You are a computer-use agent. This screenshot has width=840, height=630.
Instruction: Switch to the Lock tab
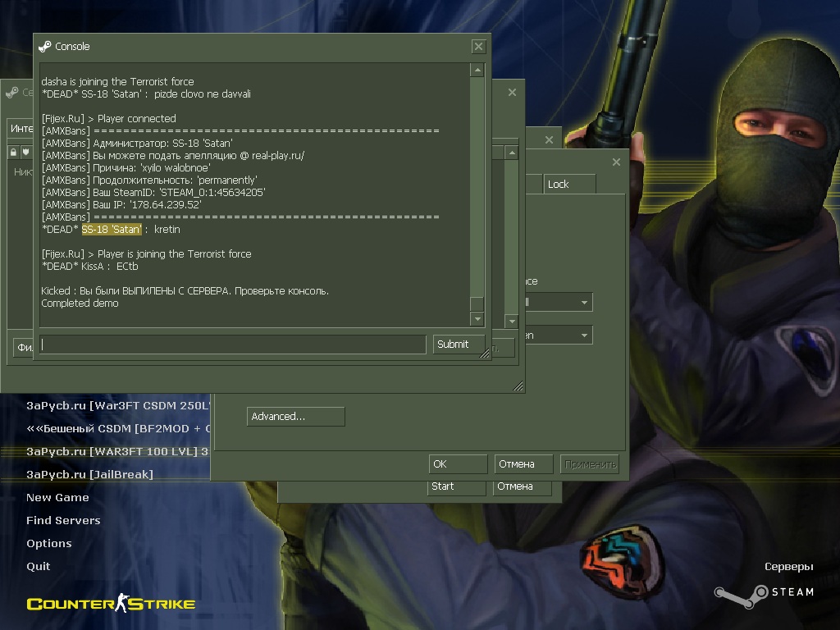569,184
